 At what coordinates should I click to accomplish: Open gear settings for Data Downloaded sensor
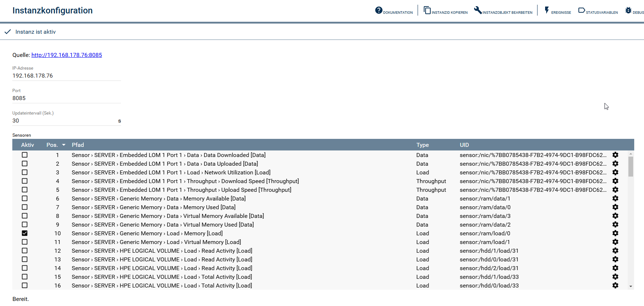[x=615, y=155]
